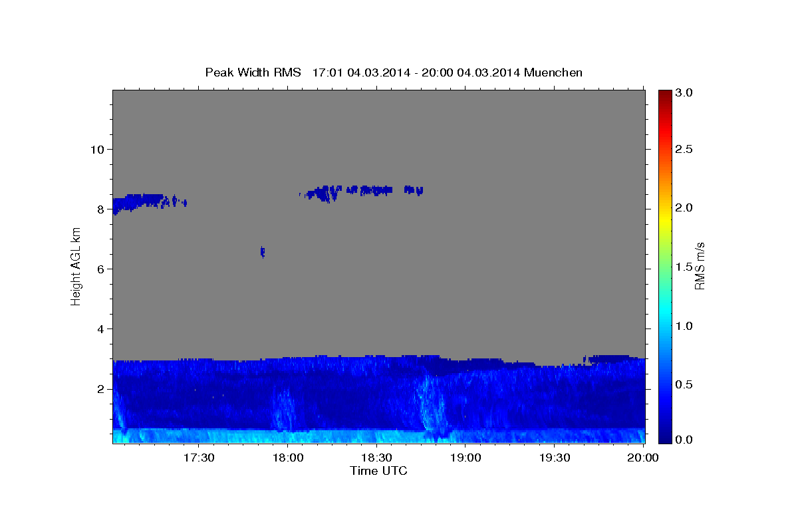
Task: Click the small isolated echo near 6.5 km
Action: point(263,251)
